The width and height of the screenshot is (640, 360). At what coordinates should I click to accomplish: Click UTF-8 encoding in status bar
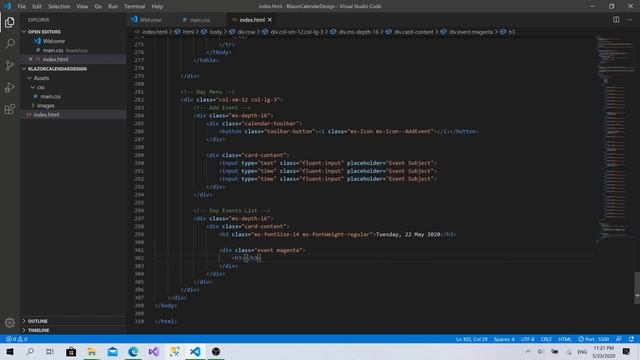tap(527, 339)
